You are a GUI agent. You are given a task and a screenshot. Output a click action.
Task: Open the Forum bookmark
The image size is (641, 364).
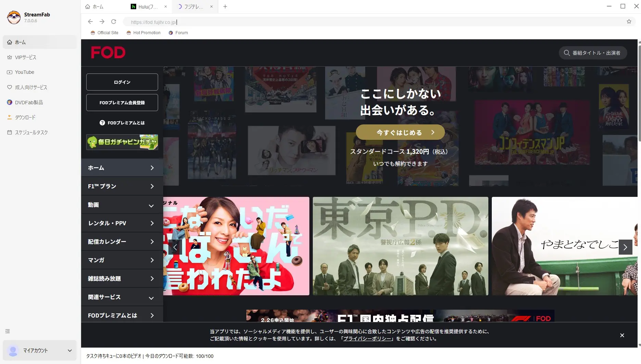point(178,33)
